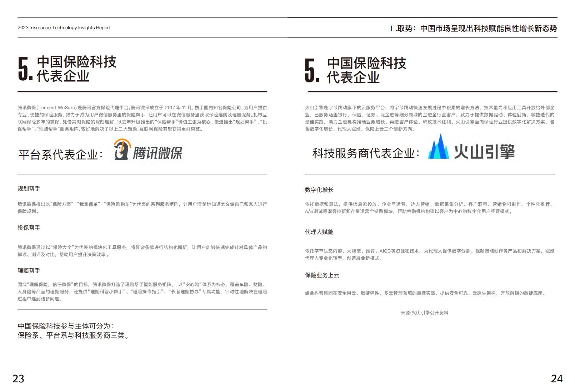Click the source note '来源:火山引擎公开资料'

point(424,312)
